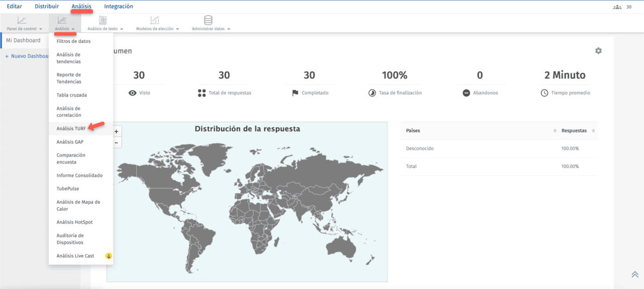The image size is (644, 289).
Task: Click the Administrar datos database icon
Action: [x=208, y=20]
